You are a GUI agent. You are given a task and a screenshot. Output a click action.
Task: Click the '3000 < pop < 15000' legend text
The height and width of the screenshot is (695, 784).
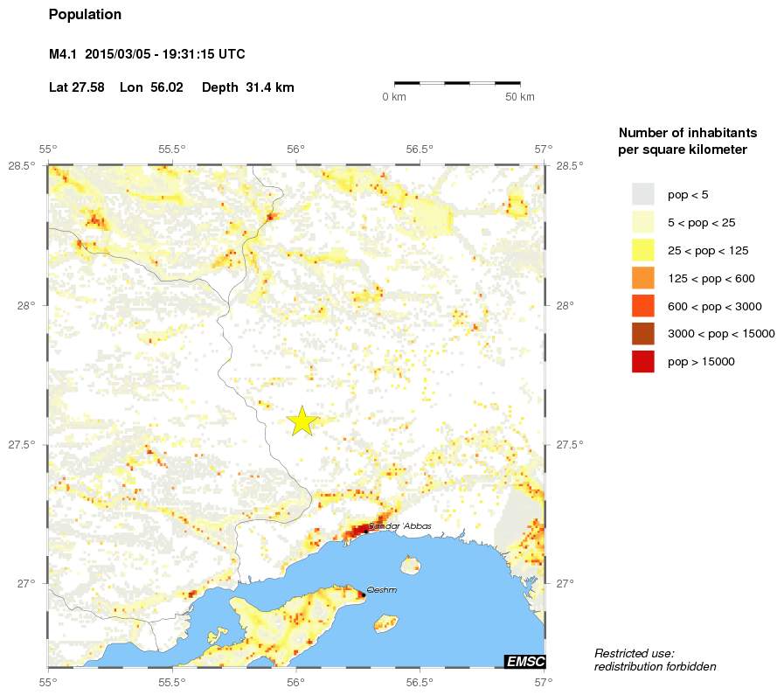point(721,333)
